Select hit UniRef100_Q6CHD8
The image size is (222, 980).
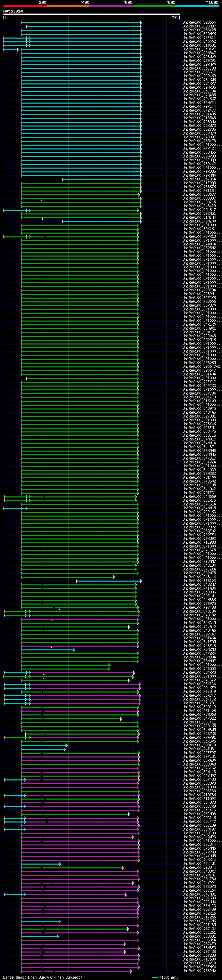pos(199,814)
